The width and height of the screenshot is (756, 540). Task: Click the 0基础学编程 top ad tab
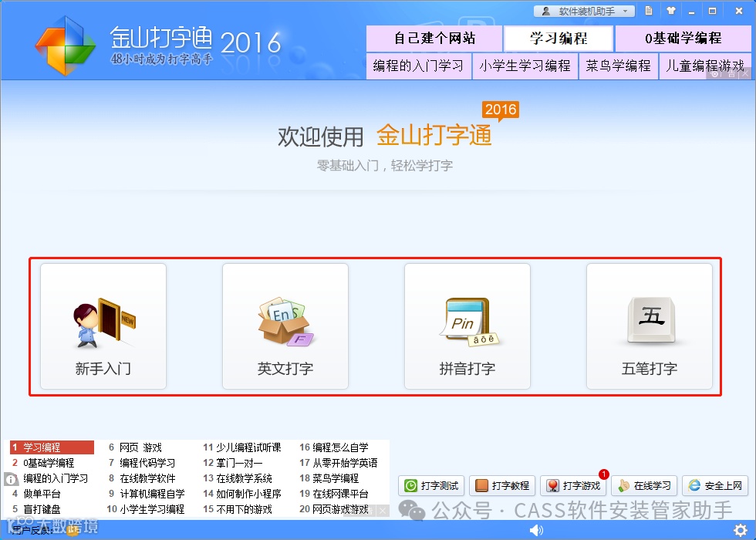(683, 38)
